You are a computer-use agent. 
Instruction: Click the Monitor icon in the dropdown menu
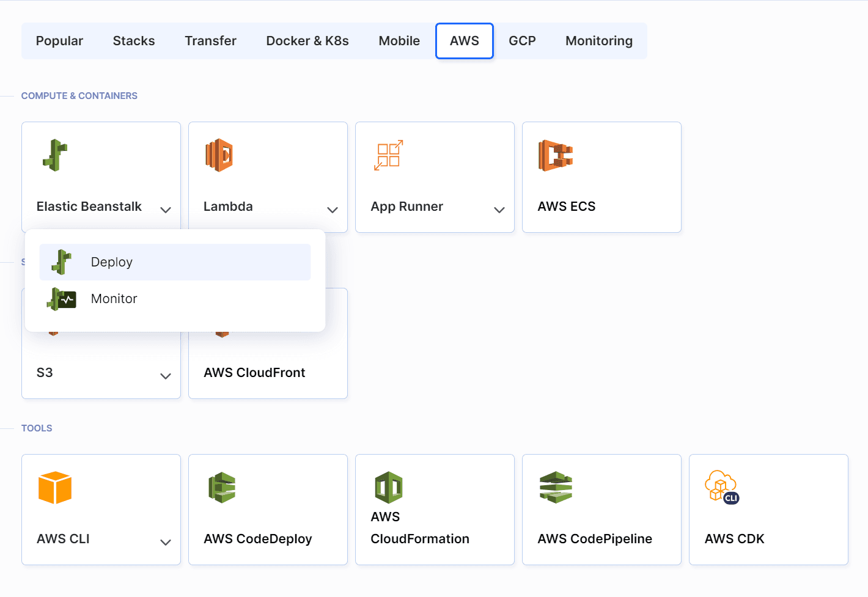pyautogui.click(x=61, y=299)
